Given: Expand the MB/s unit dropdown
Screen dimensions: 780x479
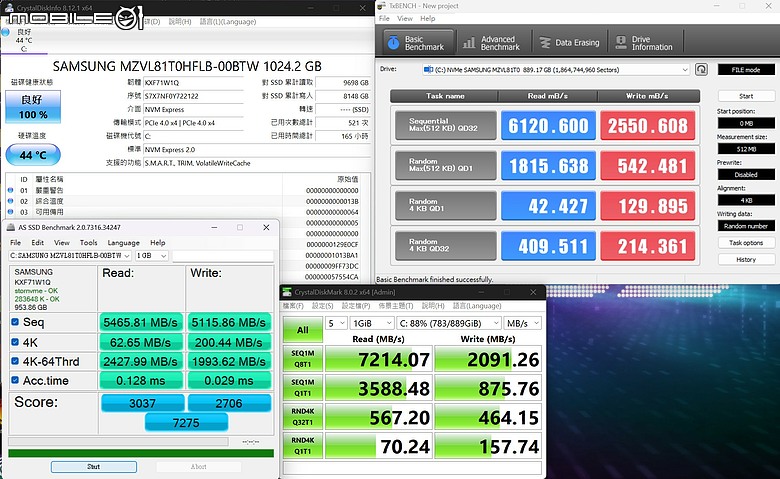Looking at the screenshot, I should 522,323.
